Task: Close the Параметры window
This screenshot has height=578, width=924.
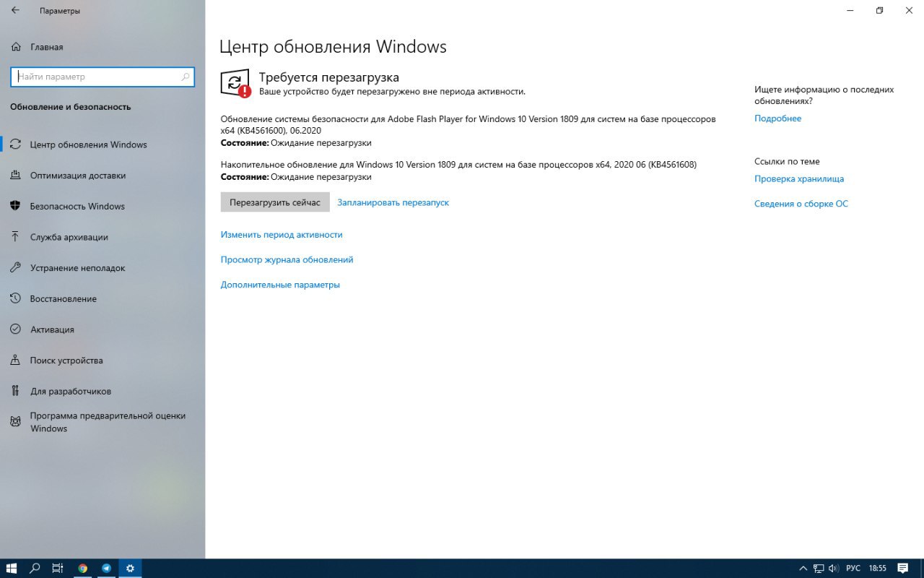Action: [910, 10]
